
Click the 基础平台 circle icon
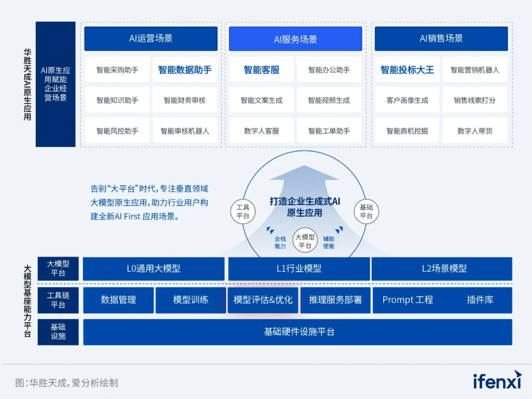[x=366, y=212]
